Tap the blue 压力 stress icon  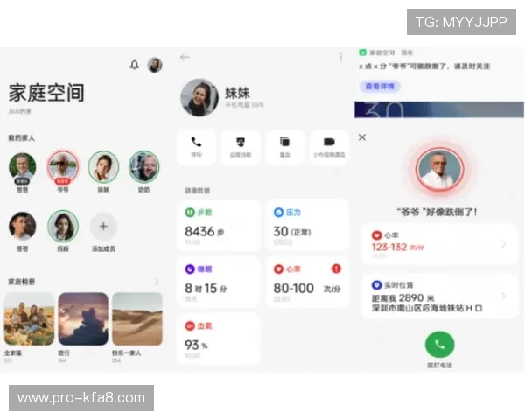point(278,213)
